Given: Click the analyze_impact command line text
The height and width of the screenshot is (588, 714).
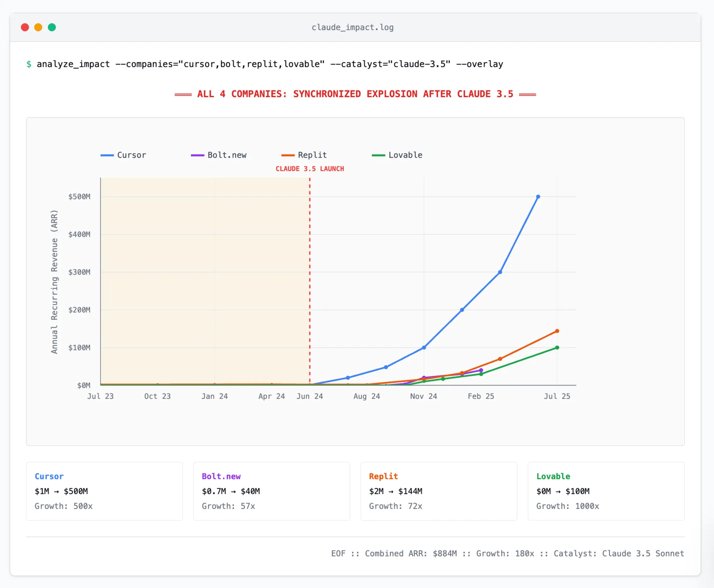Looking at the screenshot, I should tap(269, 64).
